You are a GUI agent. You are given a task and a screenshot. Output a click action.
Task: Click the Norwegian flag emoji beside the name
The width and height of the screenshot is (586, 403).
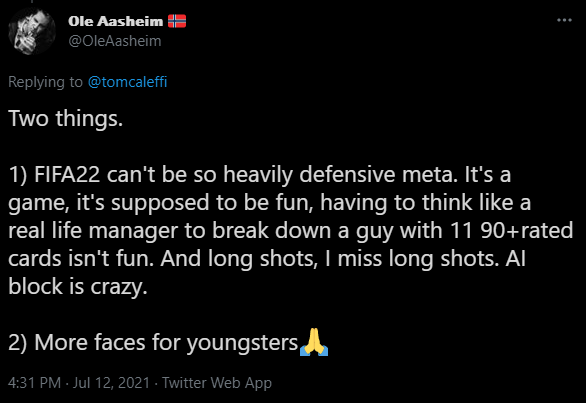[177, 21]
